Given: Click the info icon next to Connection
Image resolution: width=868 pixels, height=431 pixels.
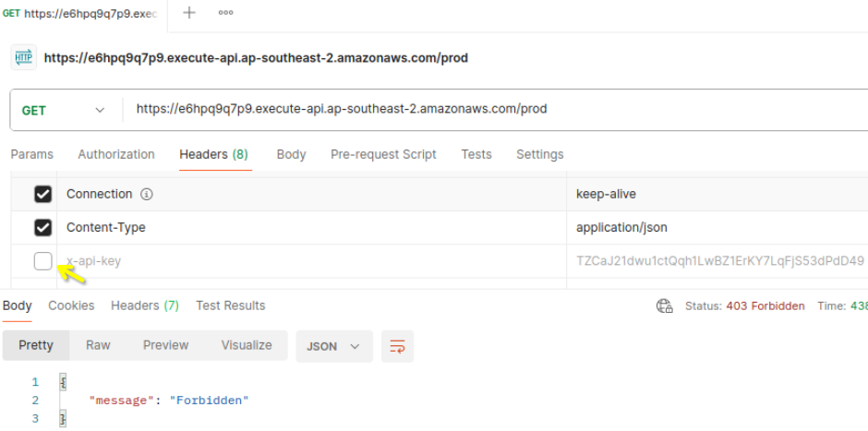Looking at the screenshot, I should tap(146, 195).
